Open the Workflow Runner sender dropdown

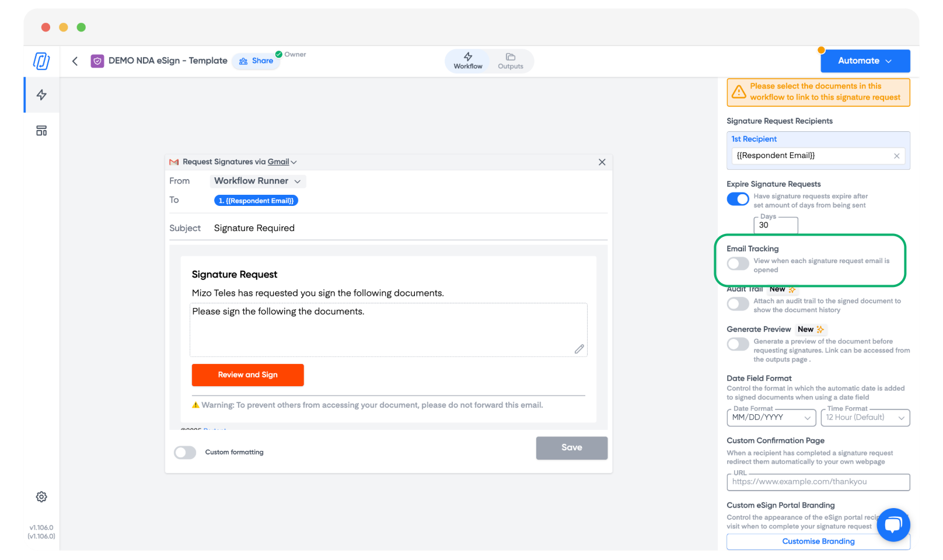[257, 181]
